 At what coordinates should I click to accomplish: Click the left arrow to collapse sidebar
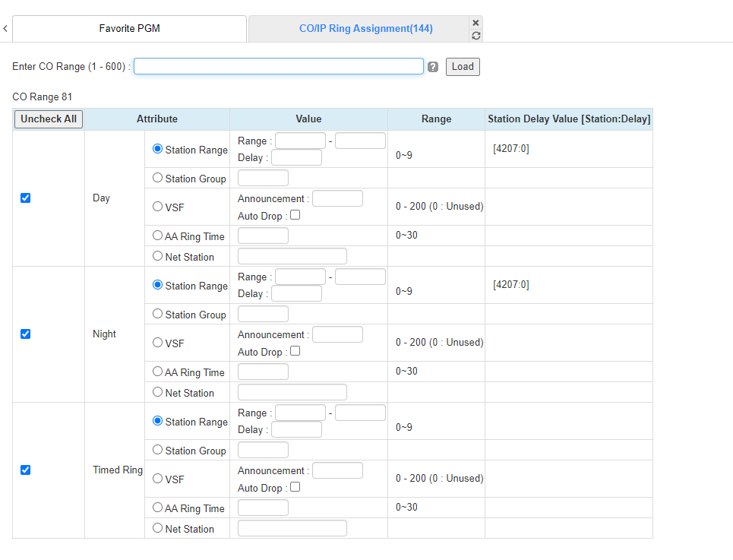[5, 29]
